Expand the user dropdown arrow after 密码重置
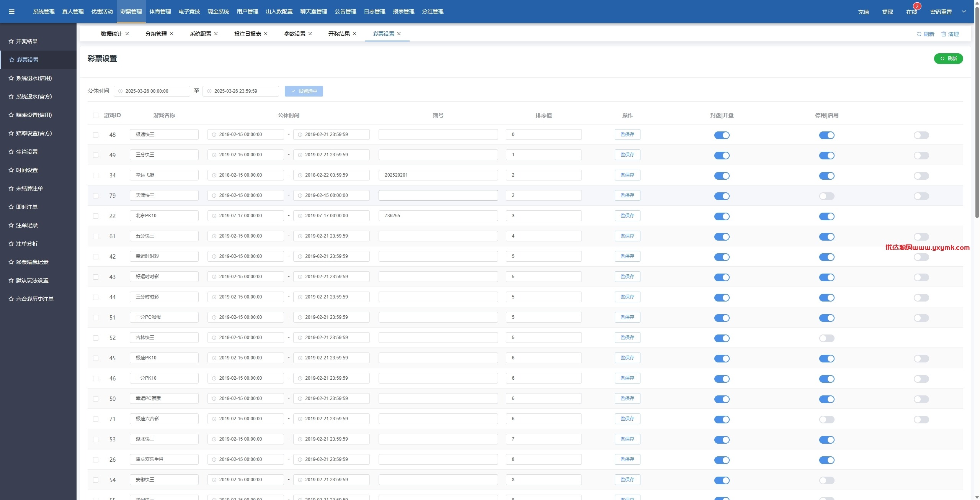 (x=964, y=11)
